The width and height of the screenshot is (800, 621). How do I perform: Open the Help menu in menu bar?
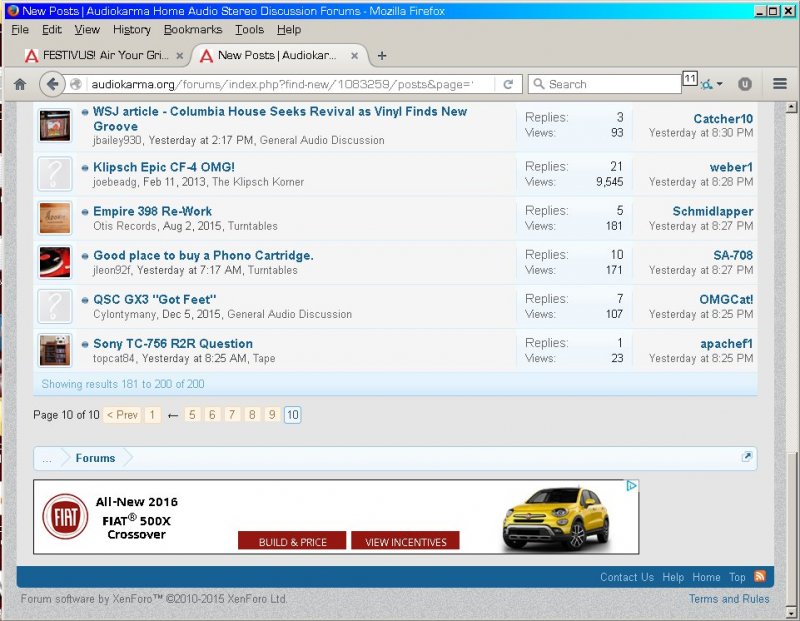coord(289,30)
